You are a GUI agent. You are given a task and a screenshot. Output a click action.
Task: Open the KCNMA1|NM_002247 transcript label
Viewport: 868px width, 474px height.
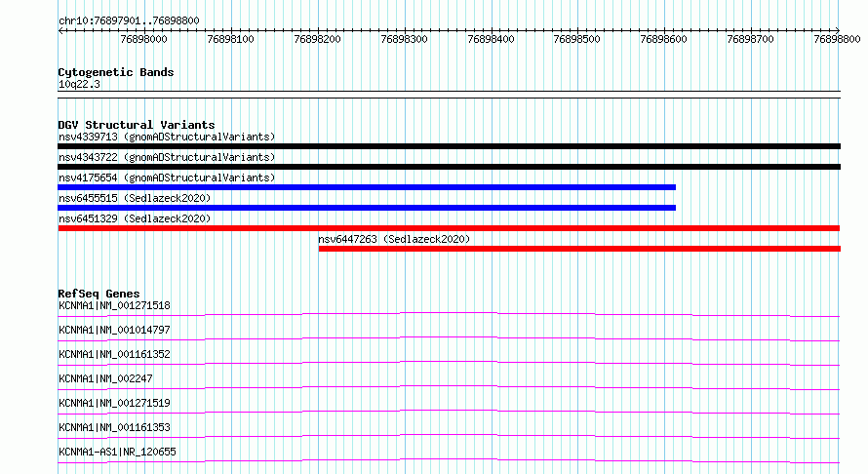(105, 378)
